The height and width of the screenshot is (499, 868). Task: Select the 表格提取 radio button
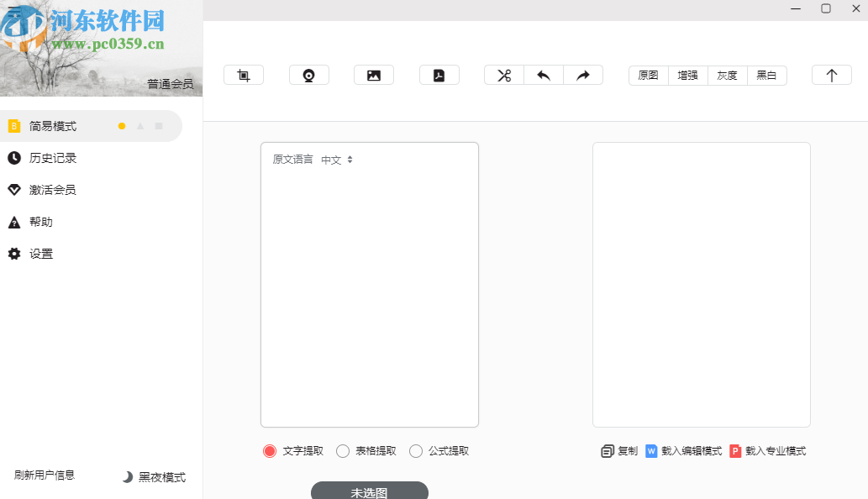click(343, 451)
